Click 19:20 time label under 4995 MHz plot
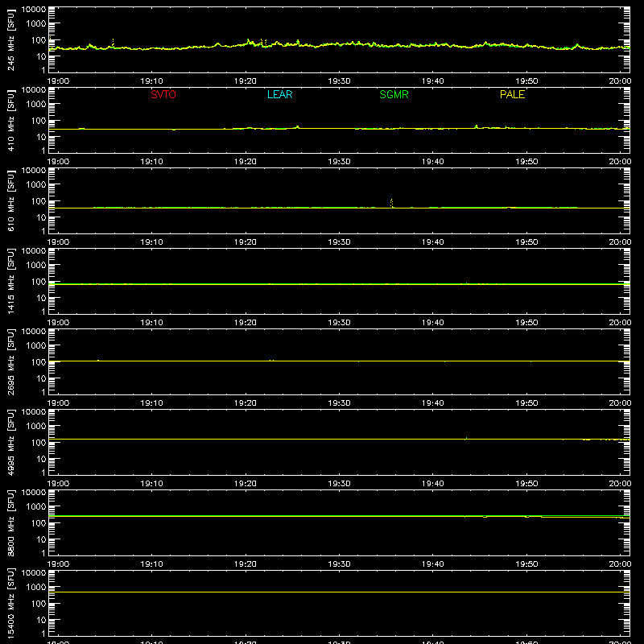 [246, 484]
